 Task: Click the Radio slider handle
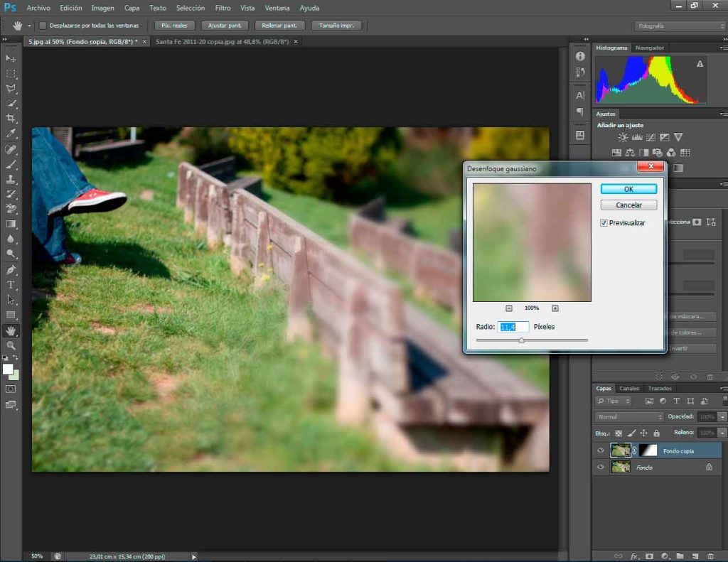(521, 340)
